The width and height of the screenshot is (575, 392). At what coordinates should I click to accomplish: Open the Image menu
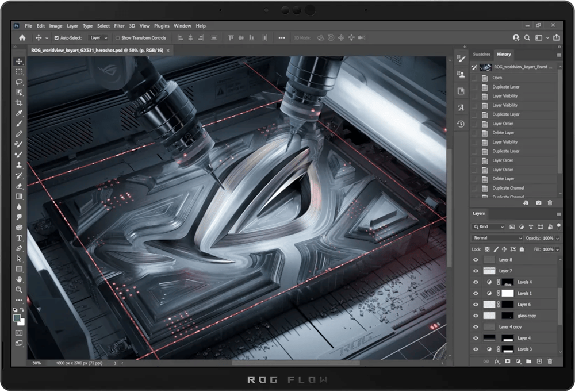pyautogui.click(x=56, y=26)
